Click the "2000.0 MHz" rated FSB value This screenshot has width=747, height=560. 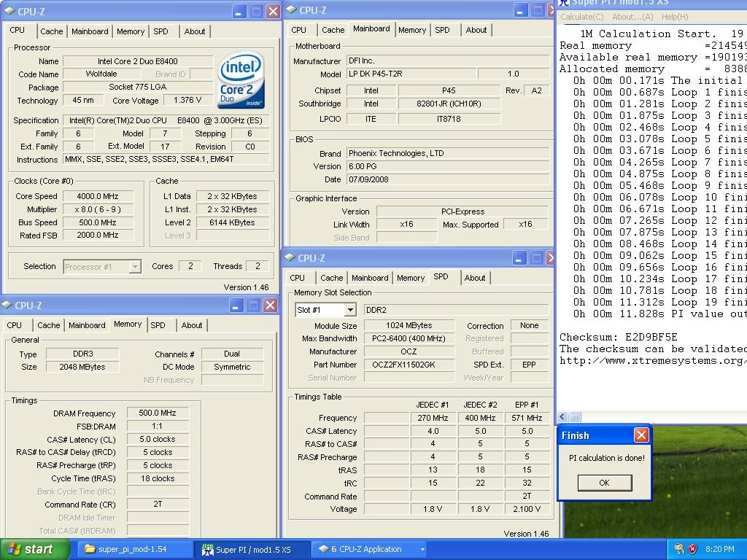click(x=98, y=236)
